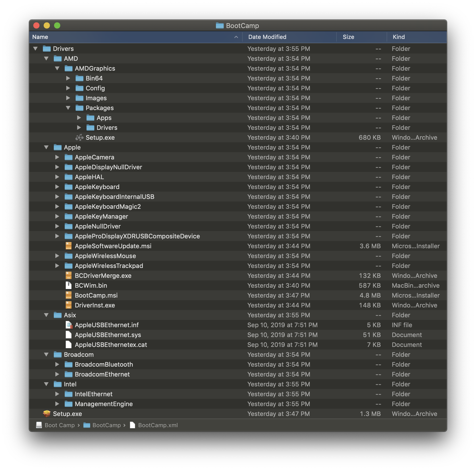Image resolution: width=476 pixels, height=470 pixels.
Task: Collapse the Packages folder
Action: (x=68, y=108)
